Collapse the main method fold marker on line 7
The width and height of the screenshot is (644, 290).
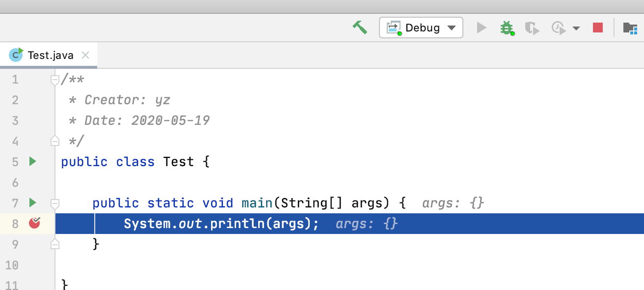pyautogui.click(x=55, y=202)
